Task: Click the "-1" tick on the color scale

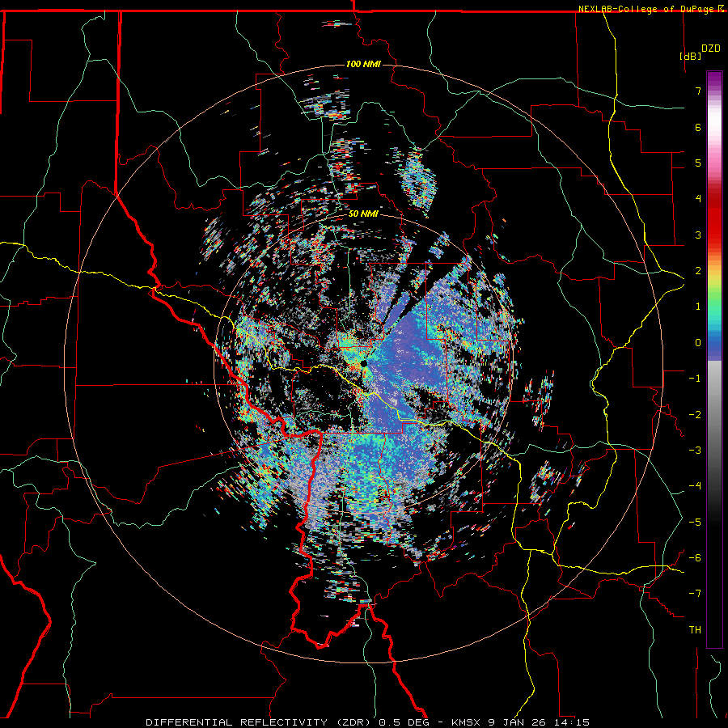Action: click(695, 378)
